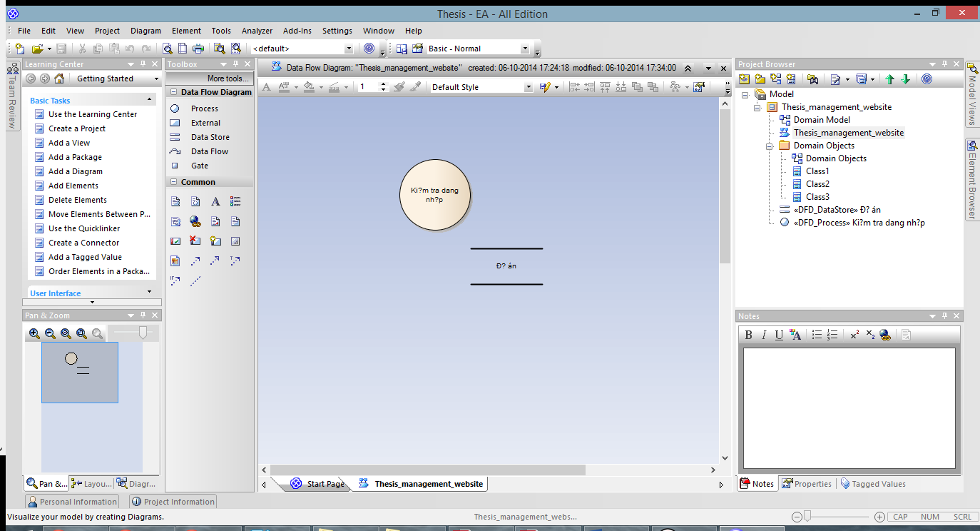
Task: Pick the Data Store toolbox element
Action: click(210, 137)
